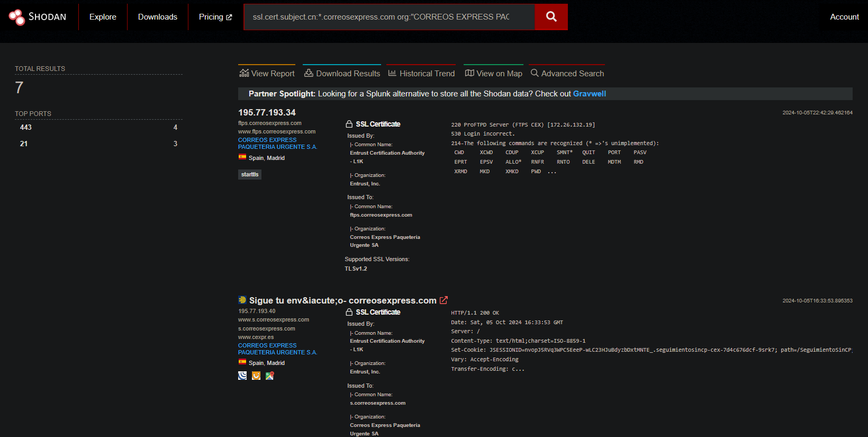Click hostname s.correosexpress.com under 195.77.193.40

(267, 328)
